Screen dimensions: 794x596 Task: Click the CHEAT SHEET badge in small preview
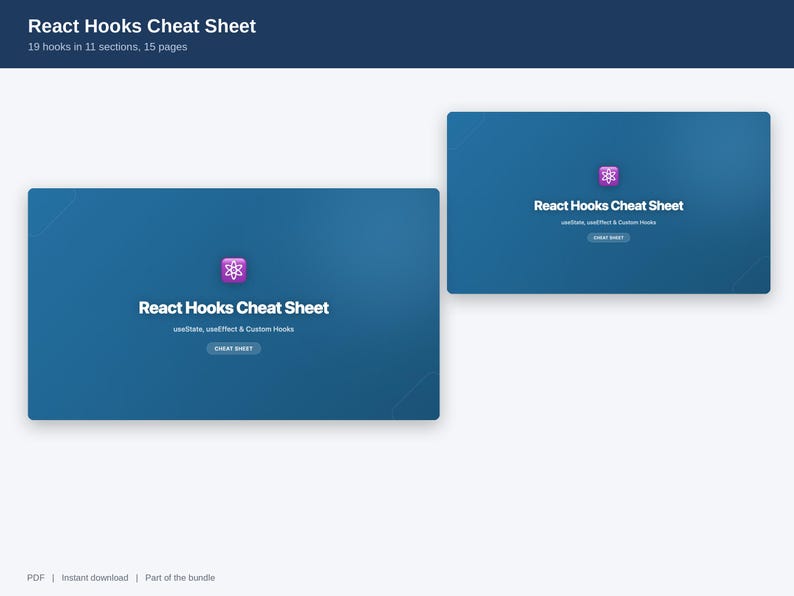(608, 237)
